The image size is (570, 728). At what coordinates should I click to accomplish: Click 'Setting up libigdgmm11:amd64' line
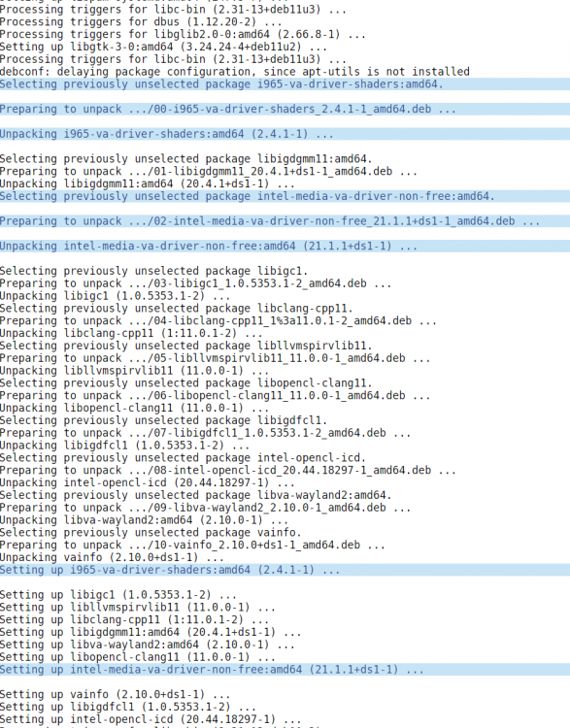tap(151, 632)
